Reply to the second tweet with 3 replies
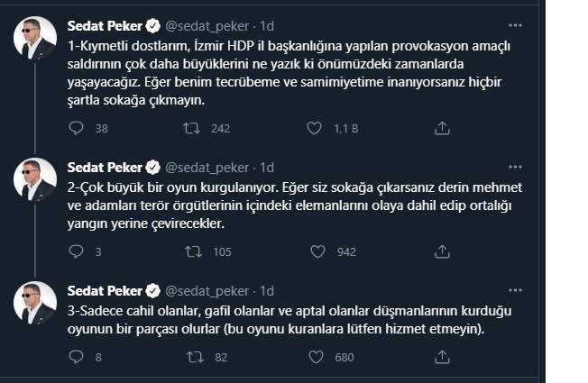 coord(76,251)
